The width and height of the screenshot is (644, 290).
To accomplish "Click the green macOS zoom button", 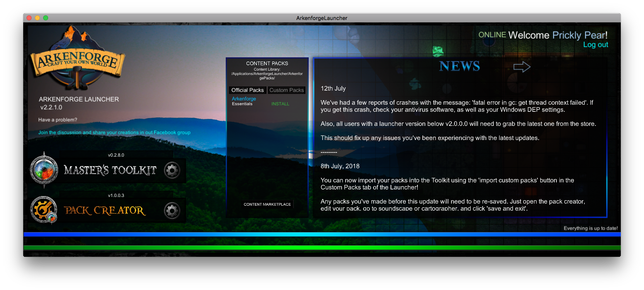I will point(46,18).
